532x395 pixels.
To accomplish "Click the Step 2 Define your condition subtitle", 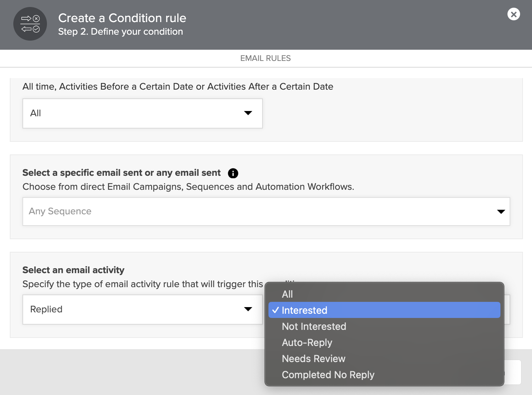I will coord(120,32).
